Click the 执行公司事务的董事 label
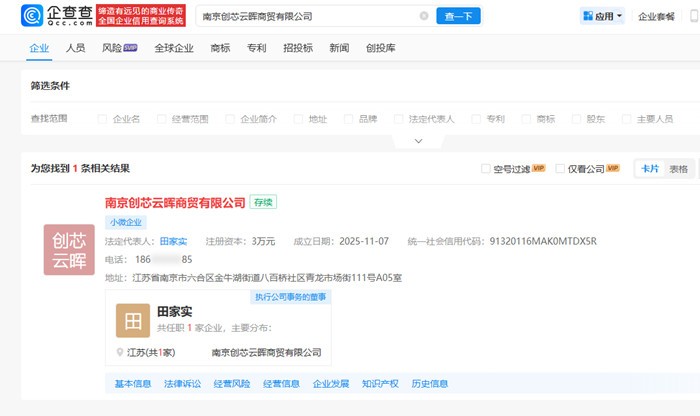The image size is (700, 416). click(x=291, y=297)
